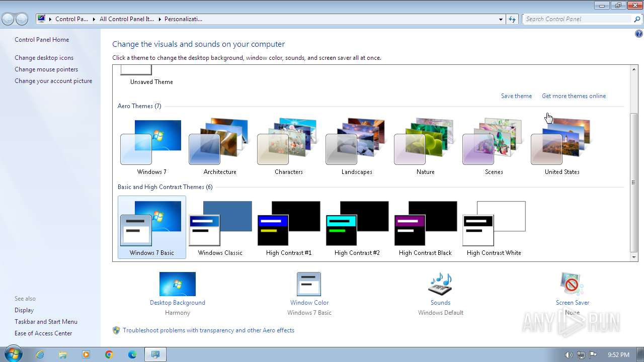This screenshot has height=362, width=644.
Task: Apply the High Contrast Black theme
Action: click(x=425, y=227)
